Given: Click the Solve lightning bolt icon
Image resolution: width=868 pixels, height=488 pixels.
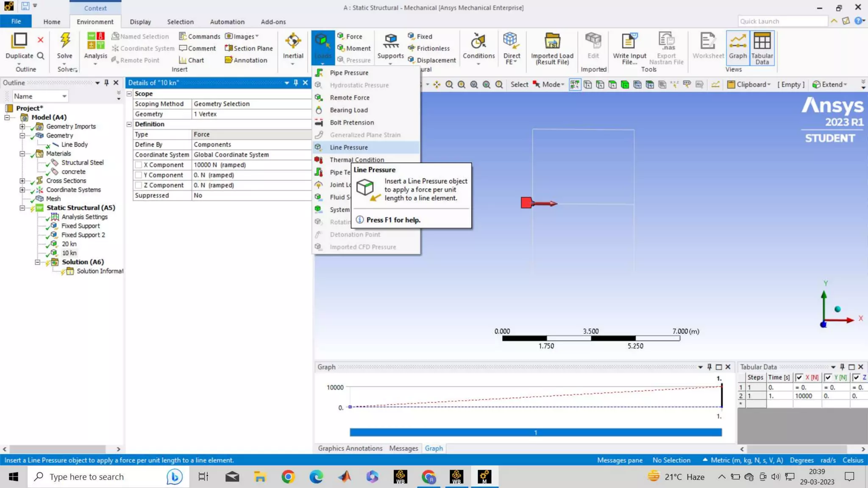Looking at the screenshot, I should (65, 41).
